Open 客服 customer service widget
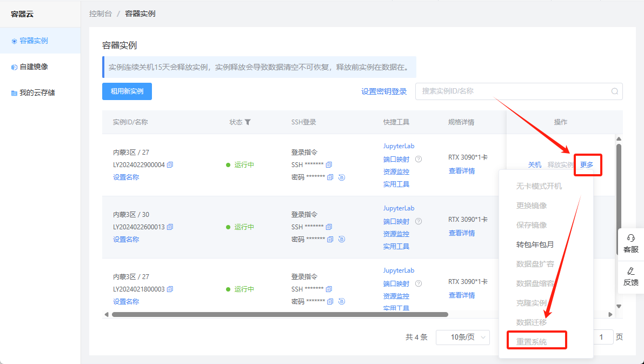644x364 pixels. tap(631, 243)
